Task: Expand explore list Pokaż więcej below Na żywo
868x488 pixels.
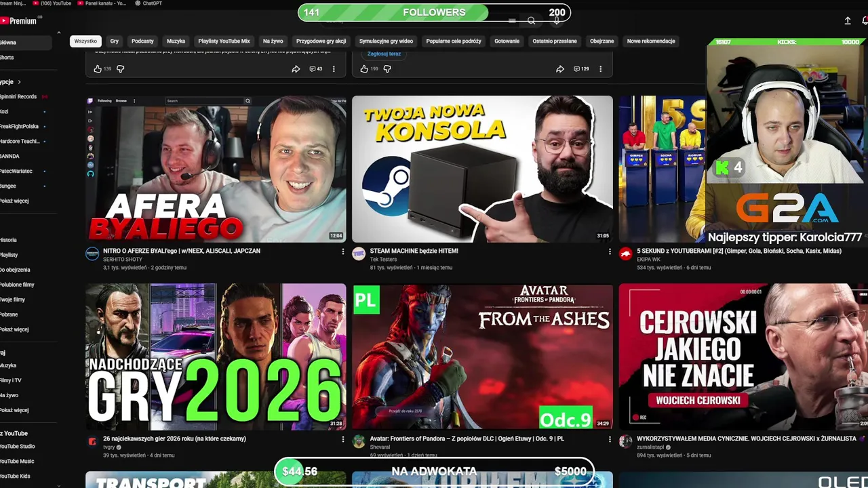Action: pyautogui.click(x=14, y=411)
